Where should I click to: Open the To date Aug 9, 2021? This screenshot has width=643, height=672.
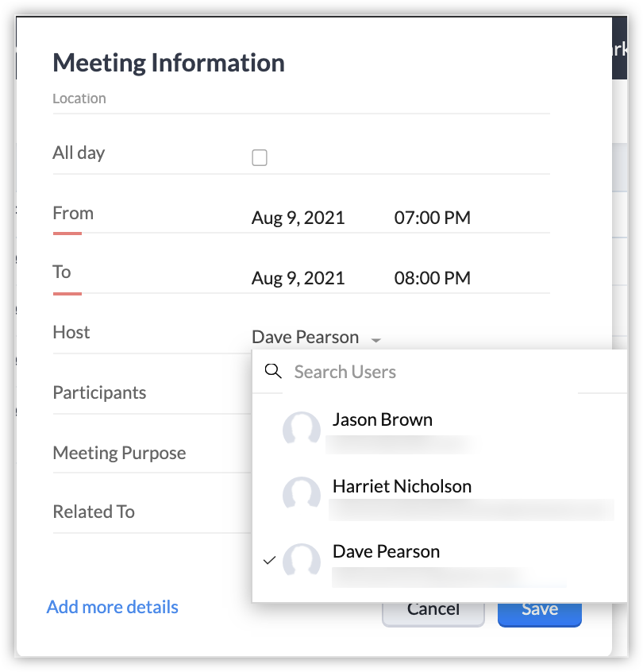coord(298,278)
